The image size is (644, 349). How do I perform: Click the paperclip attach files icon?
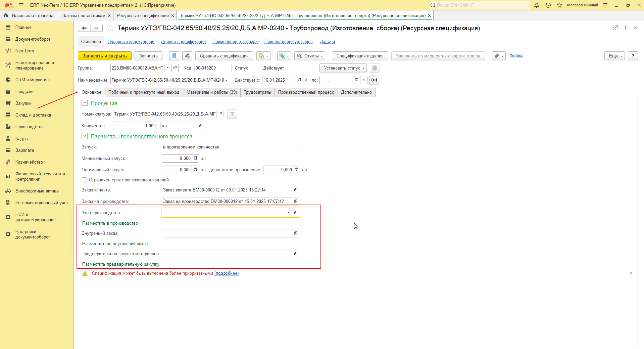pos(499,56)
